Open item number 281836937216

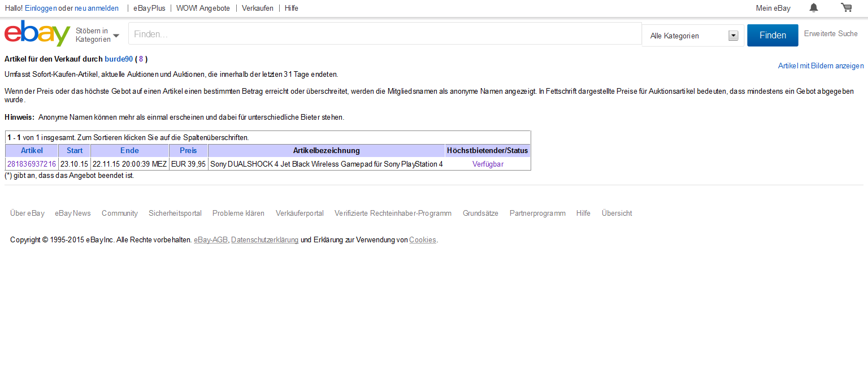pos(32,164)
